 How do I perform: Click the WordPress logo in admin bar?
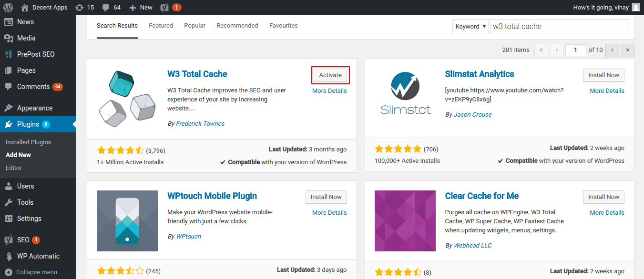click(8, 7)
